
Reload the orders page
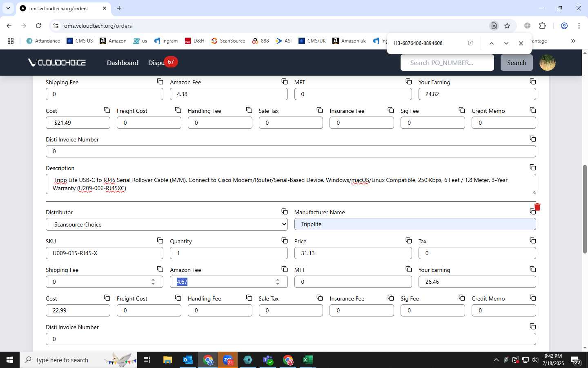pos(38,26)
